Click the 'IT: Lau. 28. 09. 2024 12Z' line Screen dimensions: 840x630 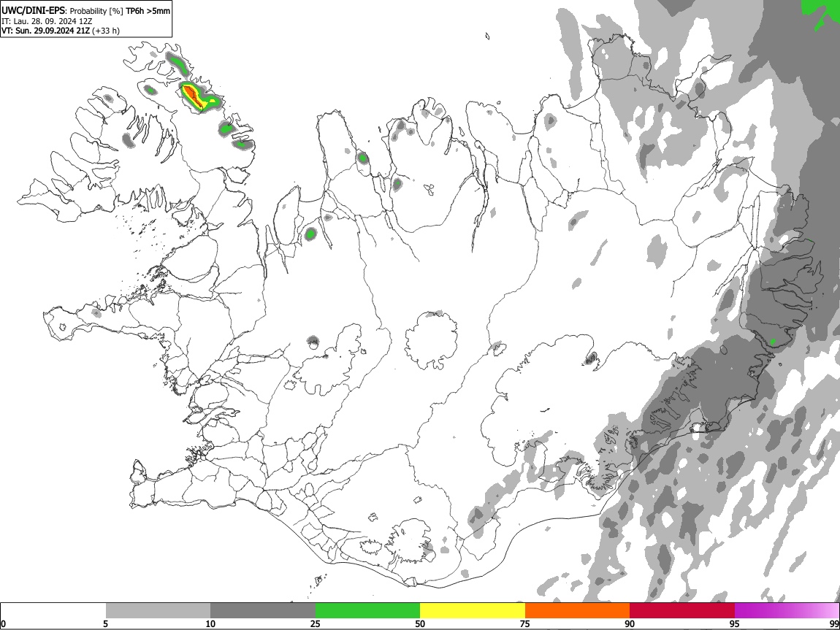(x=47, y=21)
